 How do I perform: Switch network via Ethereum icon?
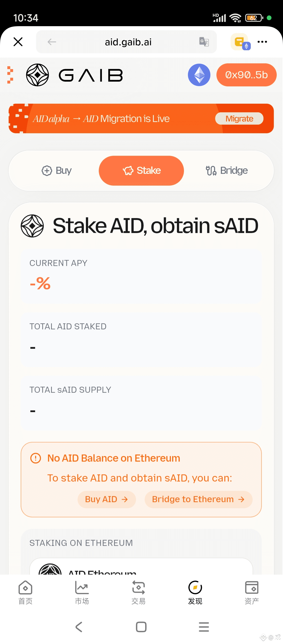(199, 75)
